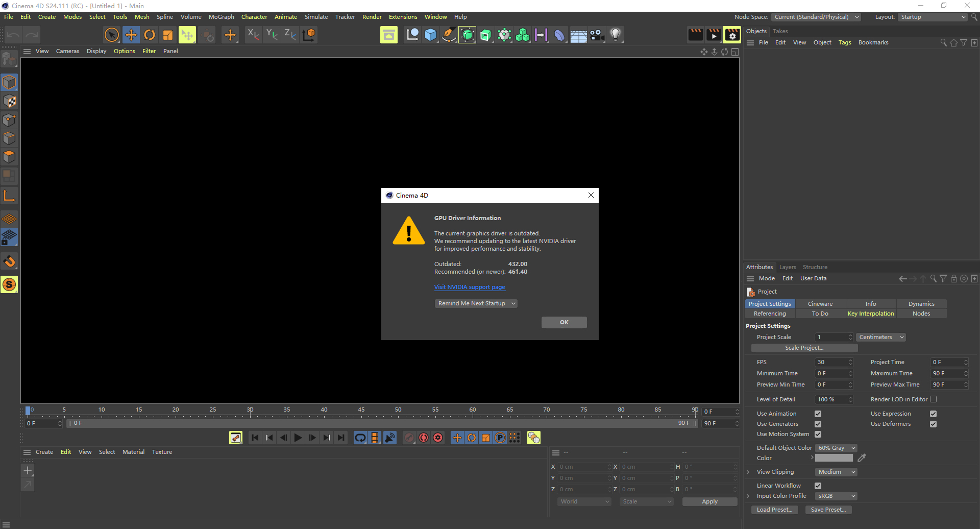Uncheck Use Animation checkbox
Image resolution: width=980 pixels, height=529 pixels.
(818, 414)
